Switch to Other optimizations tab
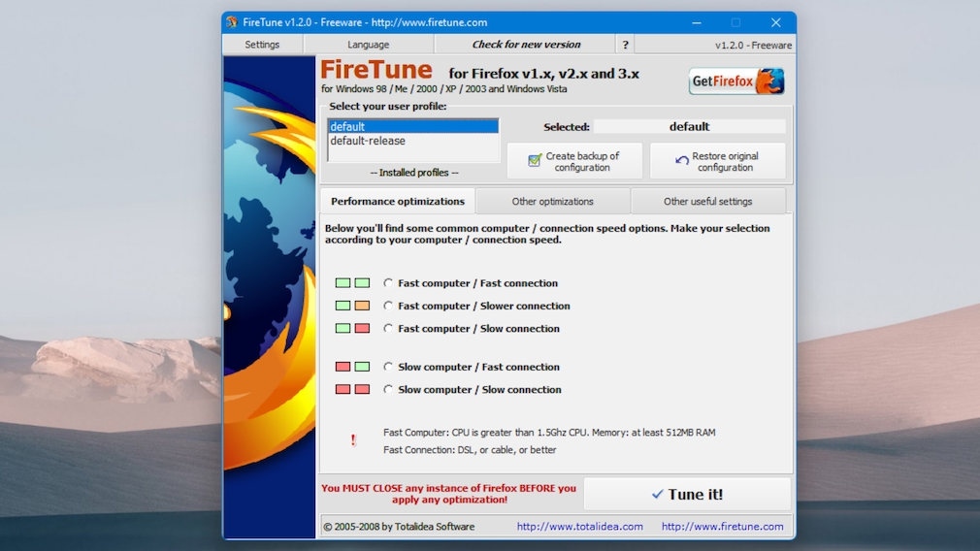Screen dimensions: 980x551 (552, 202)
